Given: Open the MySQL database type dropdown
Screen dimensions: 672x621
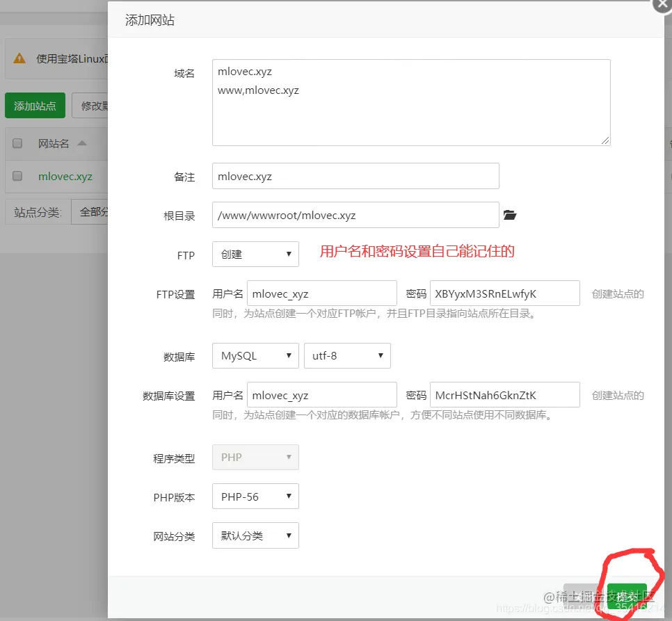Looking at the screenshot, I should pos(255,355).
